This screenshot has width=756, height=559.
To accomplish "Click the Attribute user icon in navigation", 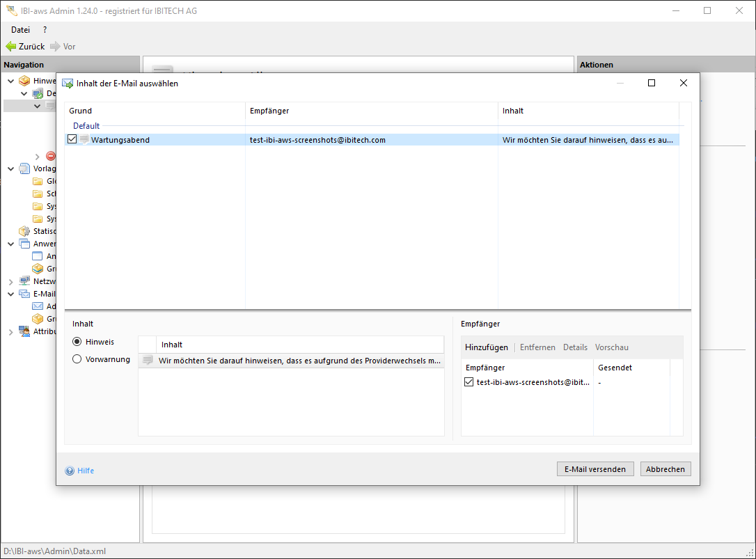I will pos(25,331).
